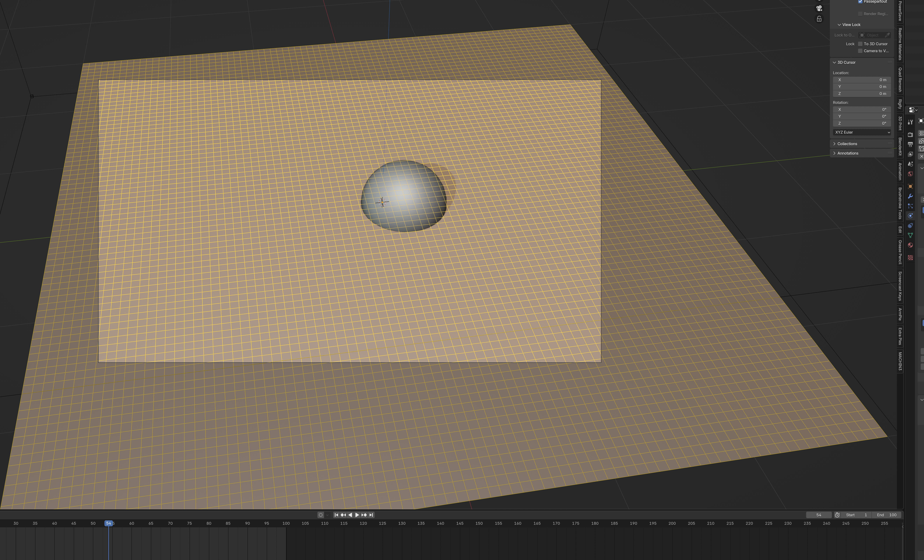Open the Physics properties tab

910,216
